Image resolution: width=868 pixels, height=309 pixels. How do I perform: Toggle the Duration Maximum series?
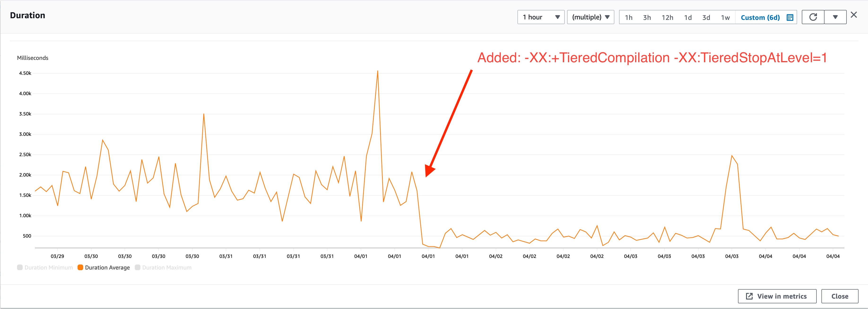click(x=163, y=268)
